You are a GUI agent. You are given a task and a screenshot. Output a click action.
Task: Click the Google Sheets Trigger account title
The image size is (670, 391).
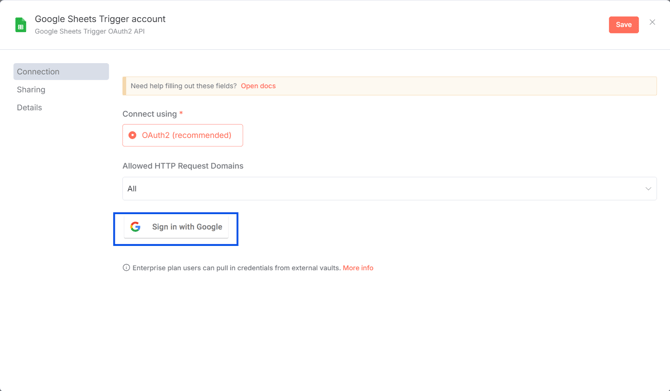(100, 19)
